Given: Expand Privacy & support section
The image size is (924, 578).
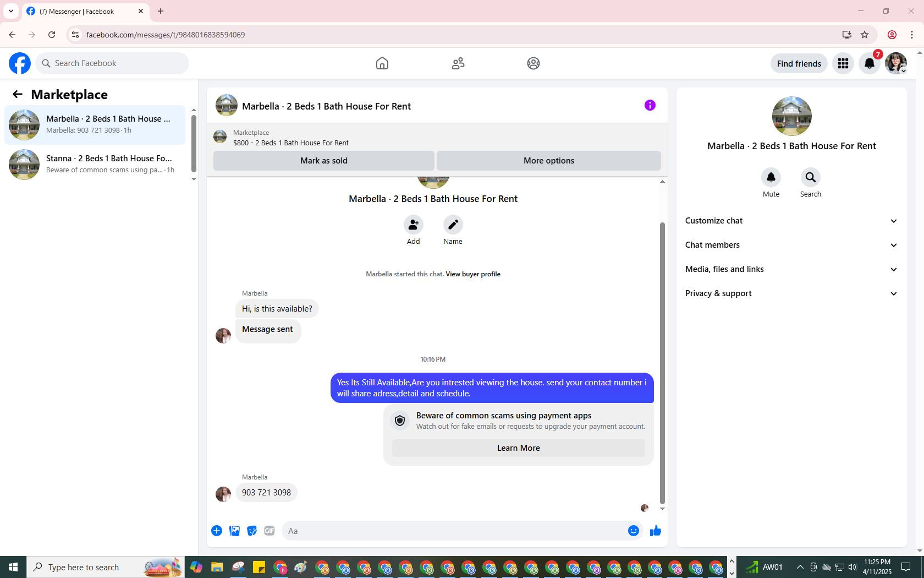Looking at the screenshot, I should point(791,293).
